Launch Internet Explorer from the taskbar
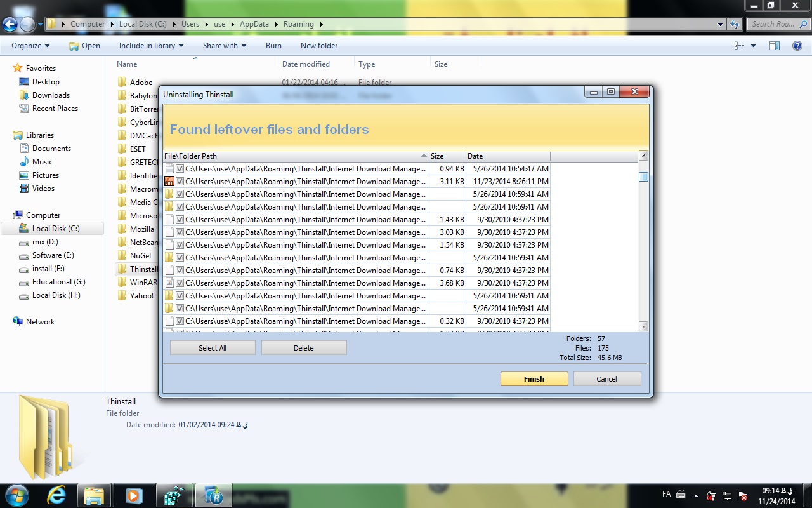Viewport: 812px width, 508px height. 56,495
